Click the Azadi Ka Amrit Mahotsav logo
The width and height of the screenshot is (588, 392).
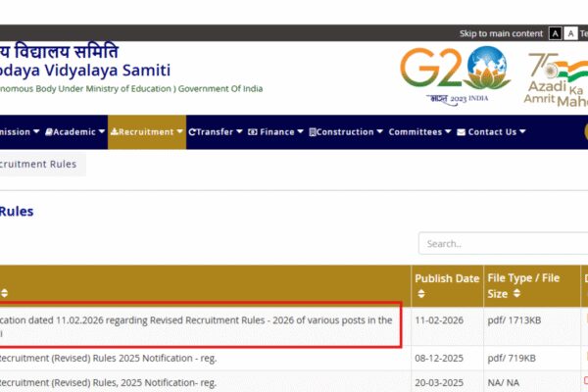pos(556,79)
